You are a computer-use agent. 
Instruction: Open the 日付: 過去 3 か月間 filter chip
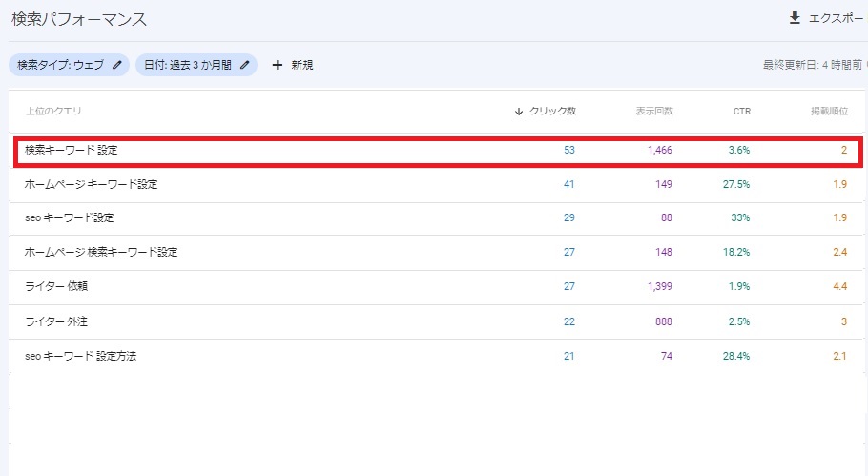(x=196, y=65)
